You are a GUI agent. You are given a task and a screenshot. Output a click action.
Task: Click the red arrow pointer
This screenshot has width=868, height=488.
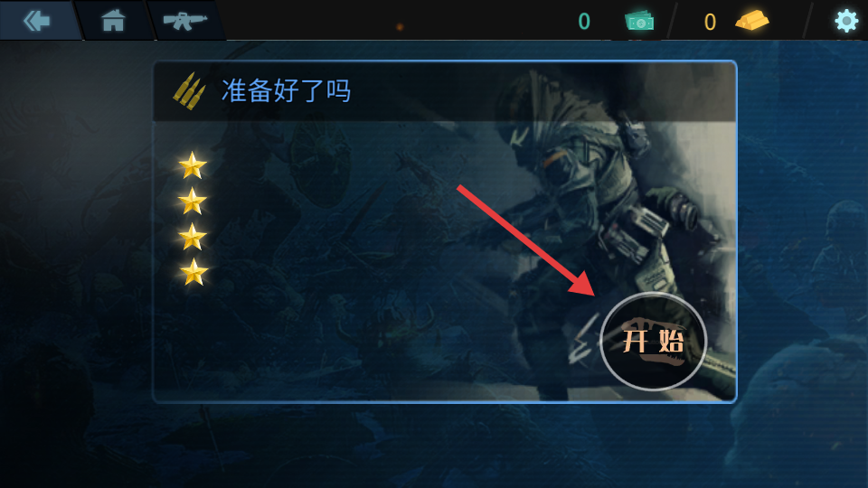click(x=526, y=241)
